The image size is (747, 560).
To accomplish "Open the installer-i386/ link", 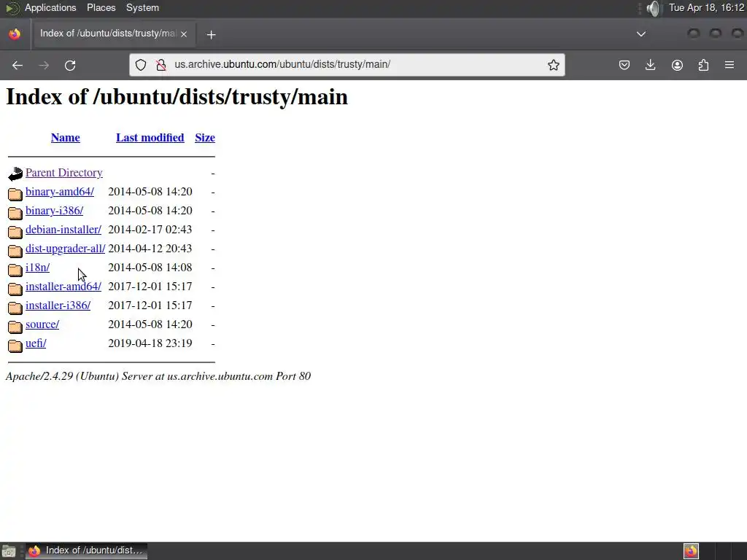I will pyautogui.click(x=58, y=306).
